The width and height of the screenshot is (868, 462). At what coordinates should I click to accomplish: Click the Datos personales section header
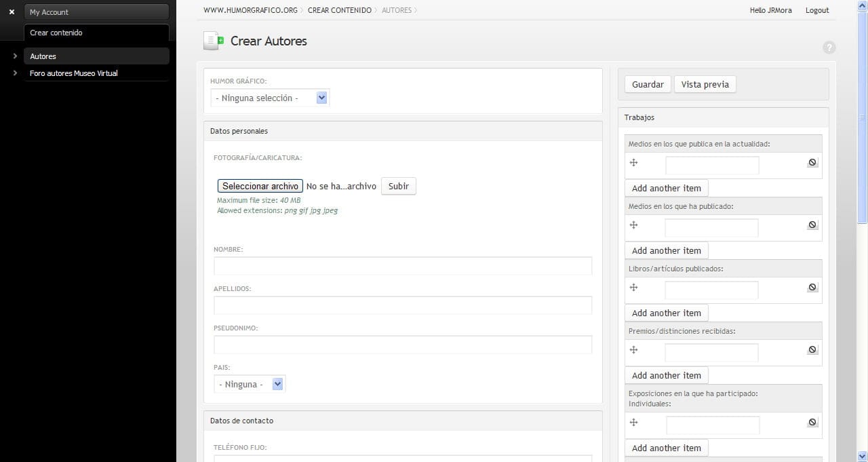click(403, 131)
